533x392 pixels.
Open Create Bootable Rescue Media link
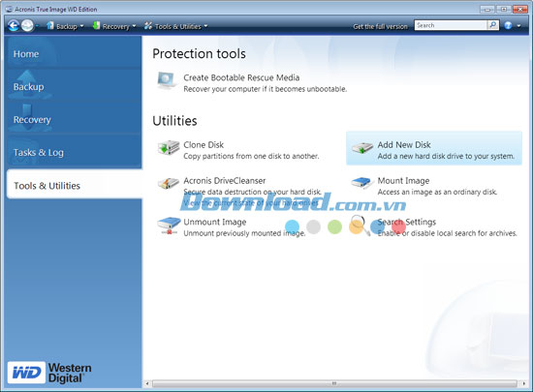pyautogui.click(x=241, y=77)
